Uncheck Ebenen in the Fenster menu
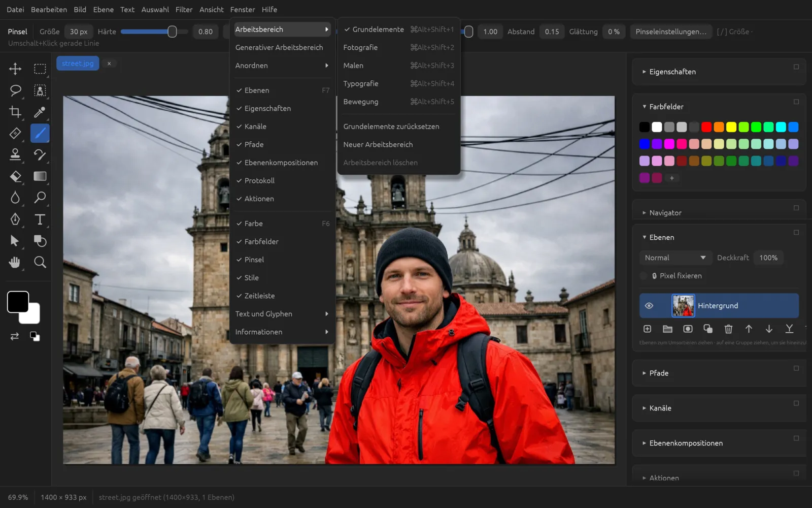The image size is (812, 508). pyautogui.click(x=282, y=90)
